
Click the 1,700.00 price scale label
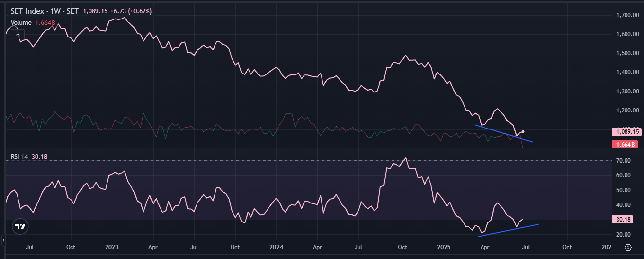click(627, 15)
